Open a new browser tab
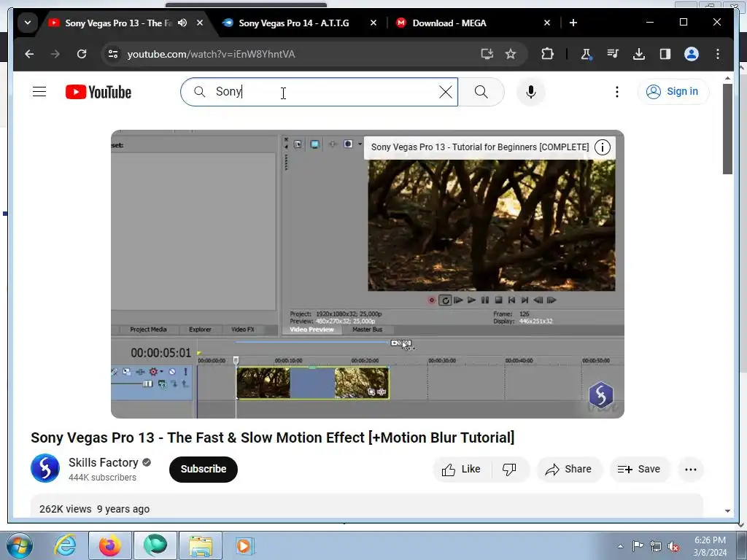Screen dimensions: 747x560 (x=573, y=23)
